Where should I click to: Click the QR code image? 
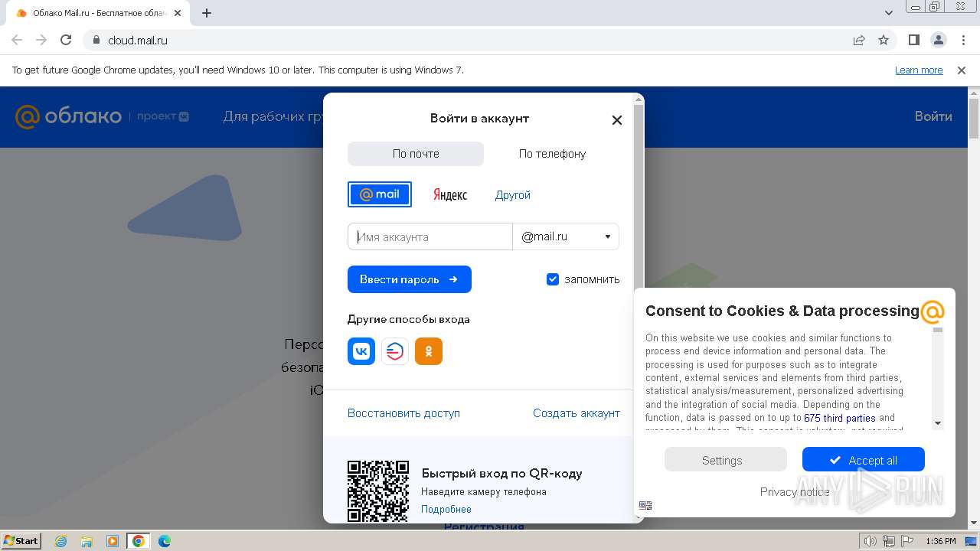[x=378, y=491]
